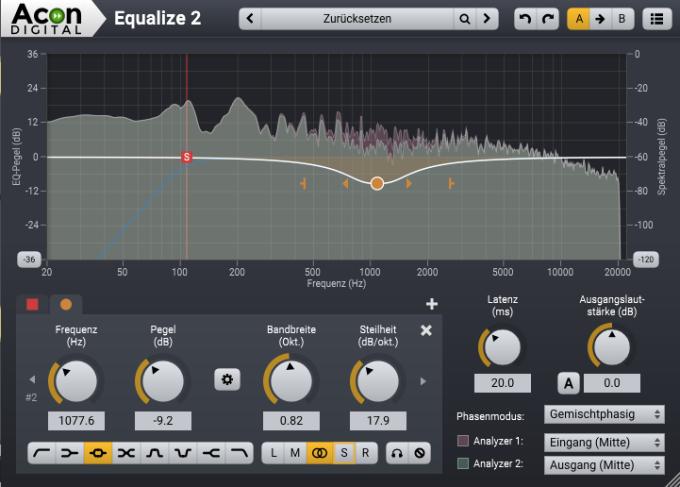Open the Analyzer 1 source dropdown
680x487 pixels.
(604, 443)
